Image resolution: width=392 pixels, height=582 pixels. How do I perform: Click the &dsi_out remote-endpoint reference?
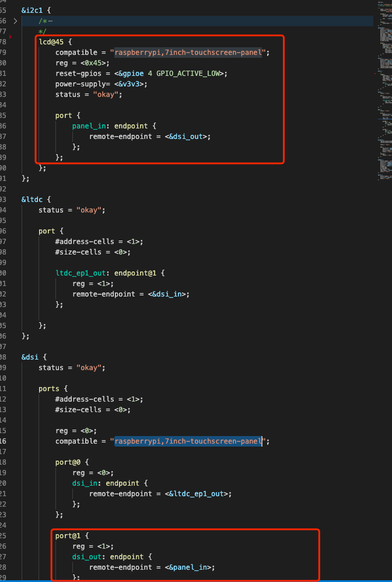click(x=186, y=137)
